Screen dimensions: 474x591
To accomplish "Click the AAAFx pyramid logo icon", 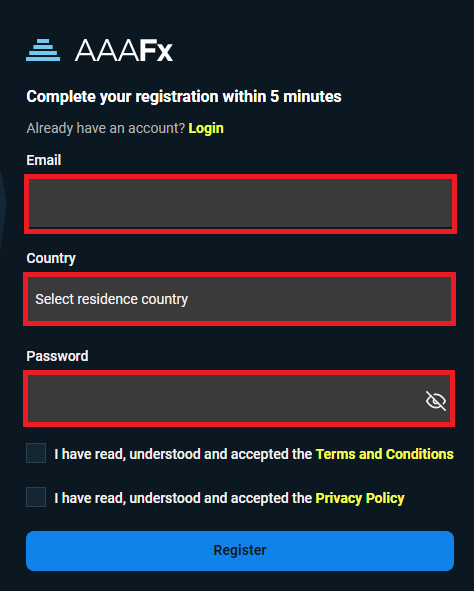I will 43,50.
